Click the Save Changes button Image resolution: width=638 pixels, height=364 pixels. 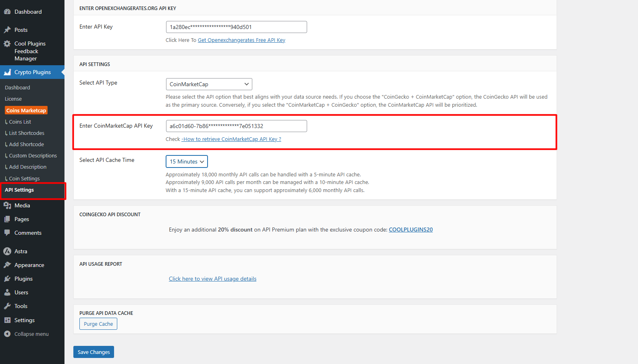point(94,352)
